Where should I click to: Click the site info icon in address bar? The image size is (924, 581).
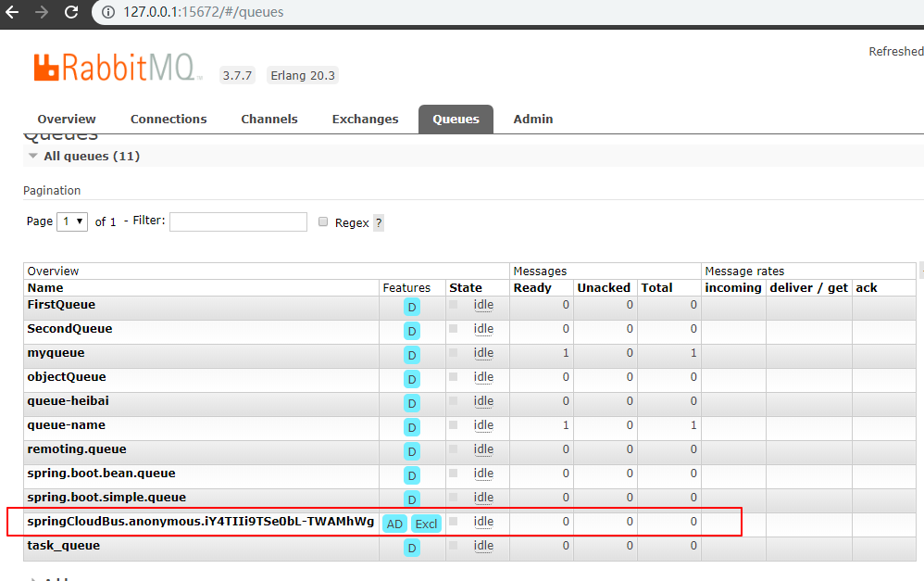point(107,13)
